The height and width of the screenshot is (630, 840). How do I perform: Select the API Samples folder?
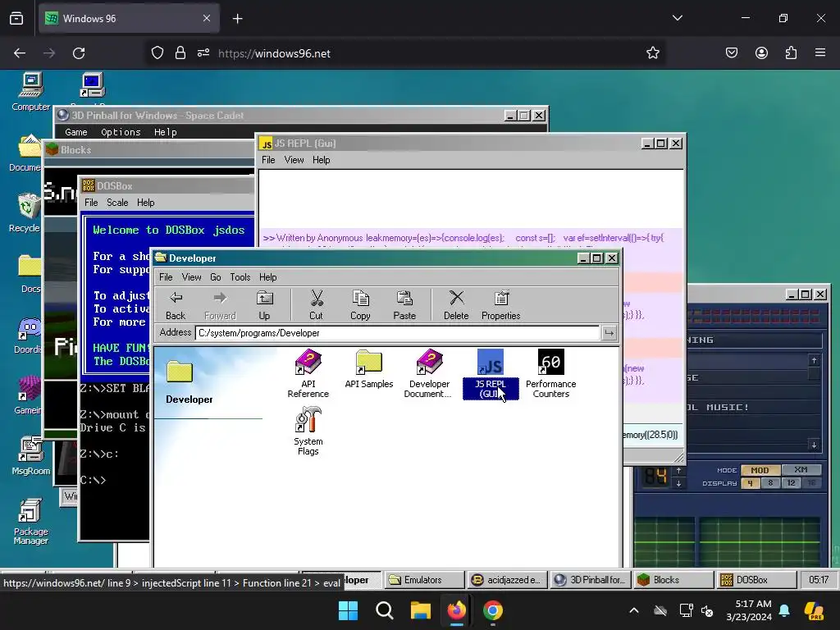(x=368, y=369)
